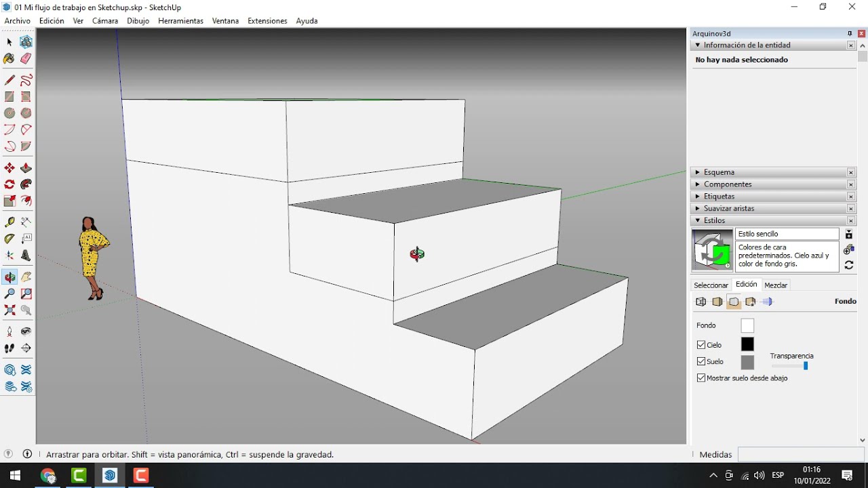Select the Push/Pull tool
This screenshot has width=868, height=488.
[26, 168]
